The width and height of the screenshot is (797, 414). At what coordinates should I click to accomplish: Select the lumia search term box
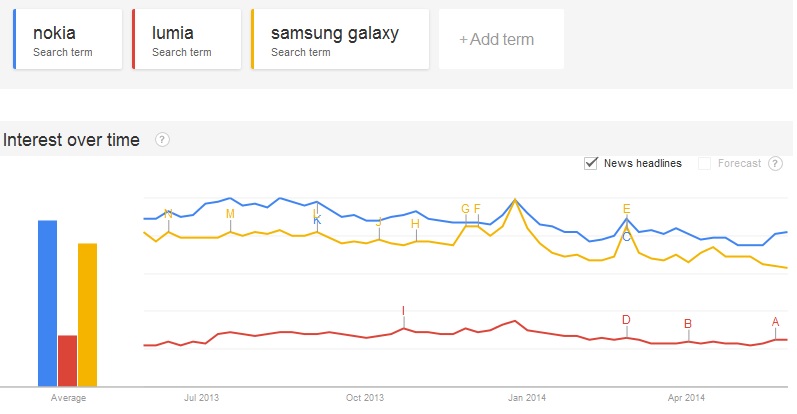pos(187,40)
